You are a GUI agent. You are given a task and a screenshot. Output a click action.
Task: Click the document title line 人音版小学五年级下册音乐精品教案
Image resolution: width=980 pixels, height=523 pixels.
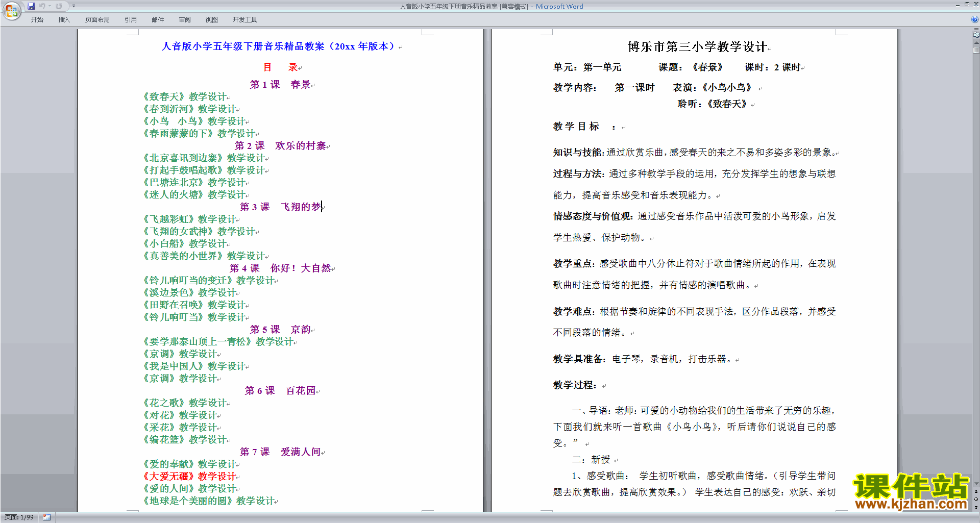tap(279, 46)
